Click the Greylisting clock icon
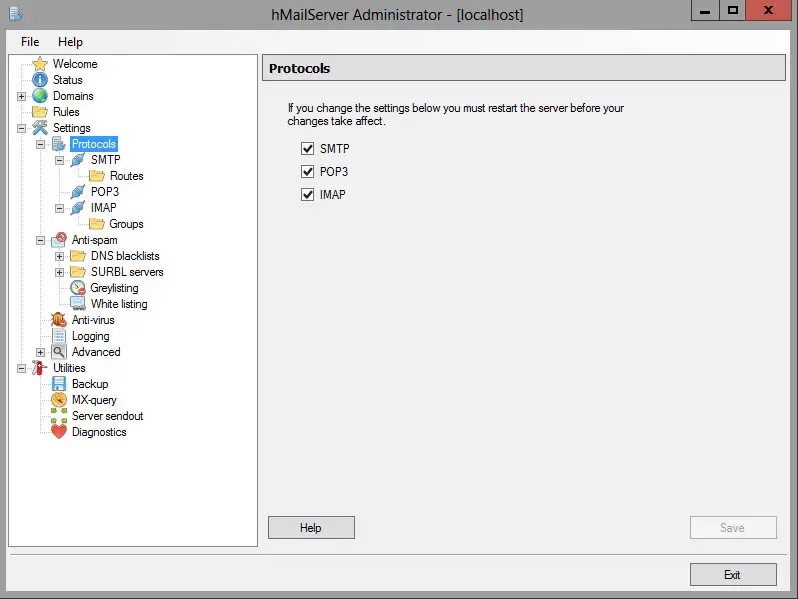The image size is (798, 599). point(78,288)
